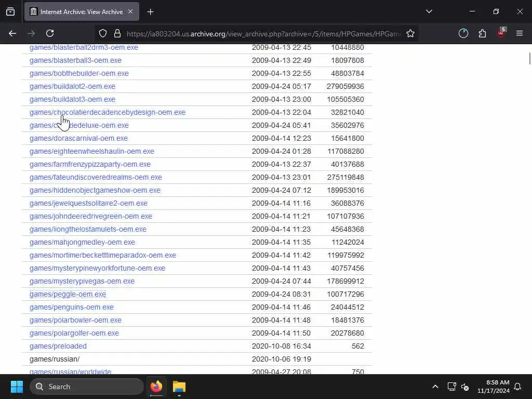Open the notification bell in taskbar
The image size is (532, 399).
click(x=518, y=387)
